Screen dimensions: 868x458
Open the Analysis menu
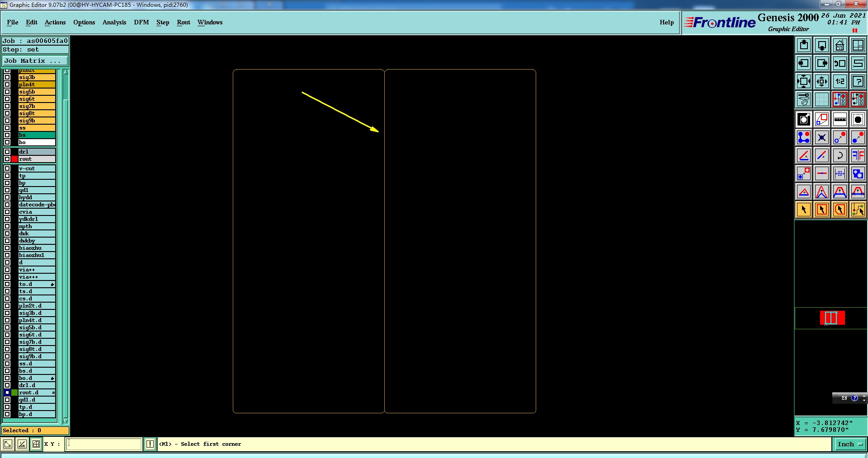point(114,22)
